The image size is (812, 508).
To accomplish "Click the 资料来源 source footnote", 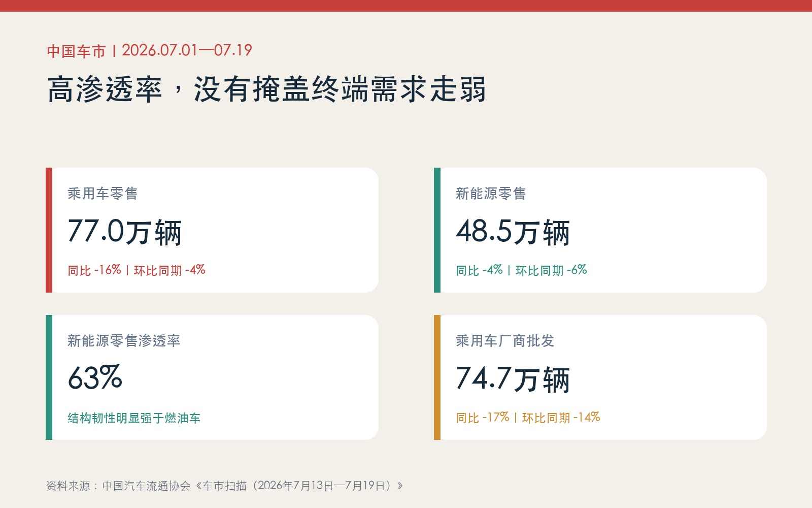I will pyautogui.click(x=224, y=486).
